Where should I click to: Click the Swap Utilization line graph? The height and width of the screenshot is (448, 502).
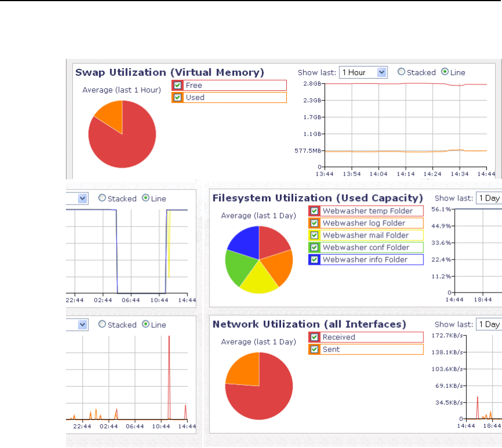tap(405, 125)
